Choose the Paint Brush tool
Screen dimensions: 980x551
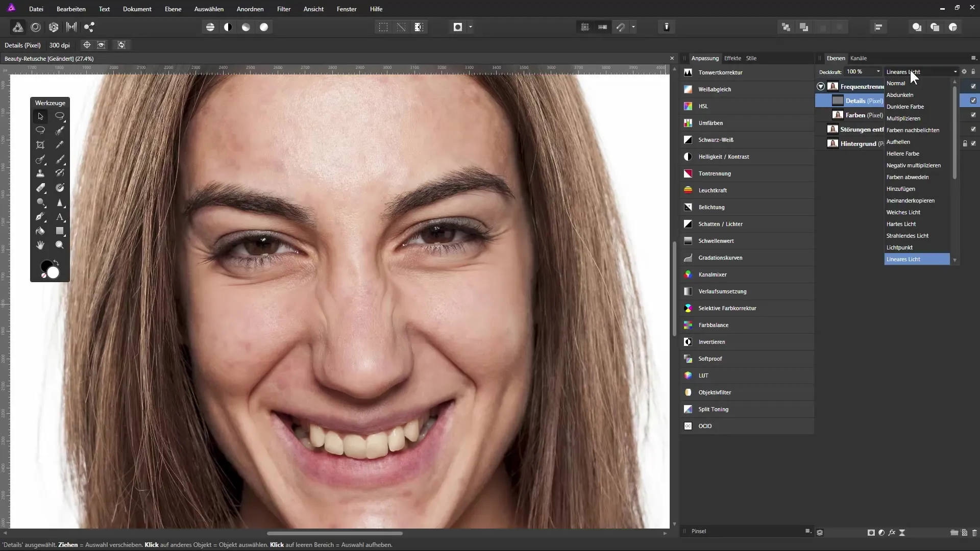click(x=60, y=159)
